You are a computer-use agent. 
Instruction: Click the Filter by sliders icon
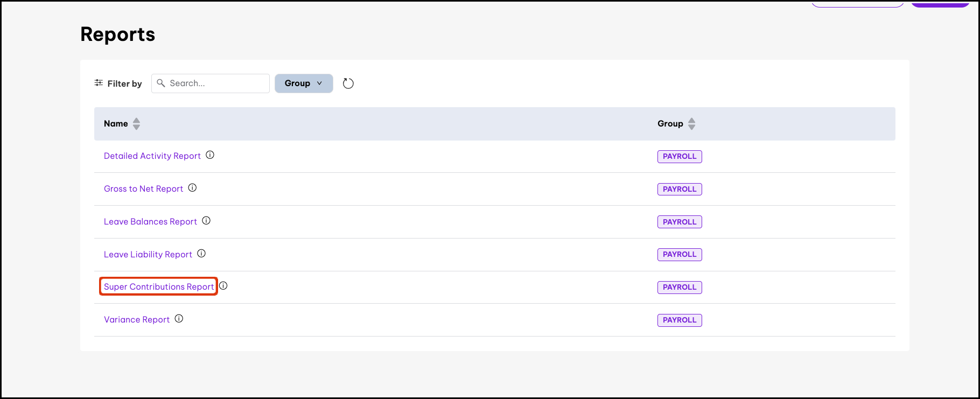(x=99, y=83)
